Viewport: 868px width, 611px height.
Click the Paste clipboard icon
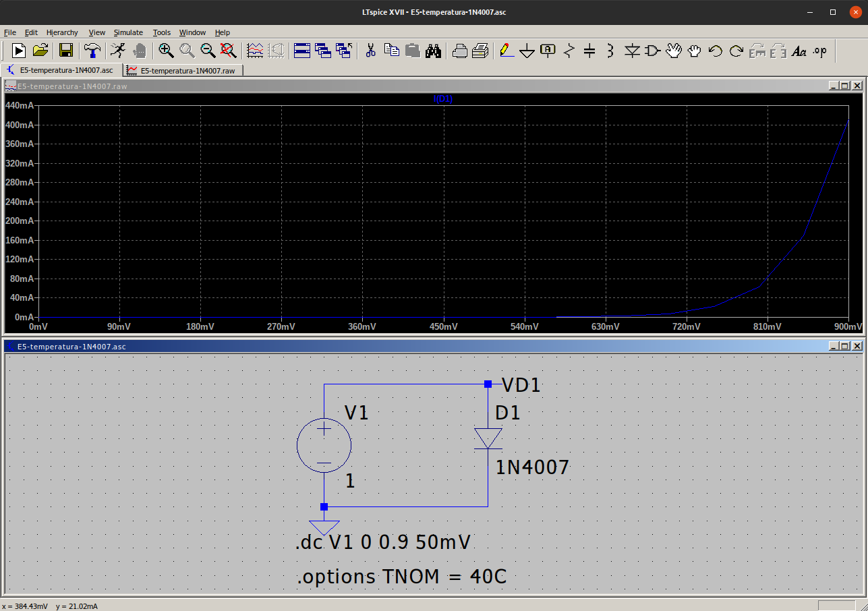click(412, 50)
